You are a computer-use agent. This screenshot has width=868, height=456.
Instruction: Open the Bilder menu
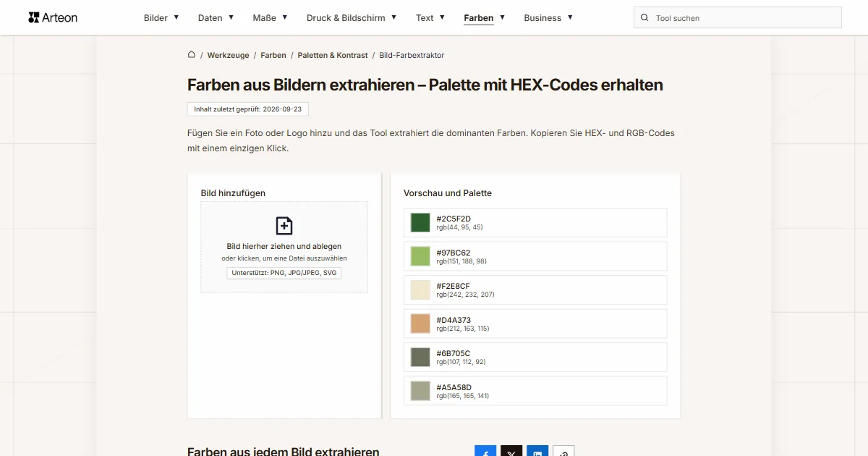coord(156,18)
